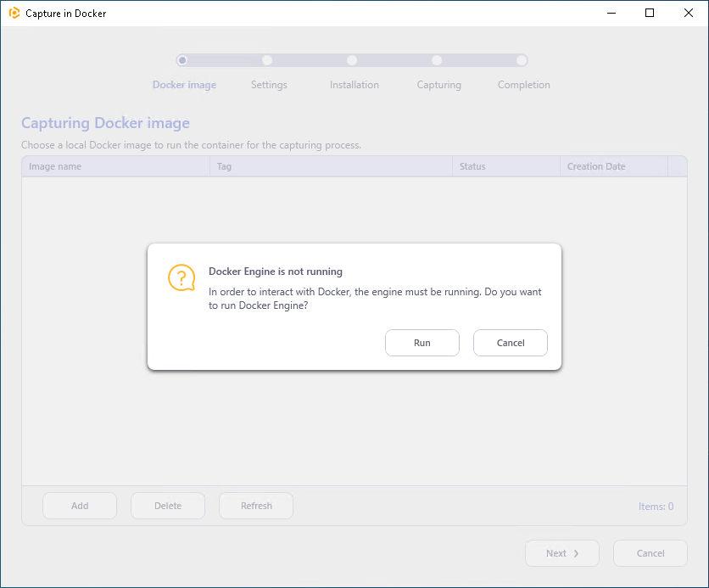The image size is (709, 588).
Task: Click the last progress dot for Completion
Action: [x=522, y=60]
